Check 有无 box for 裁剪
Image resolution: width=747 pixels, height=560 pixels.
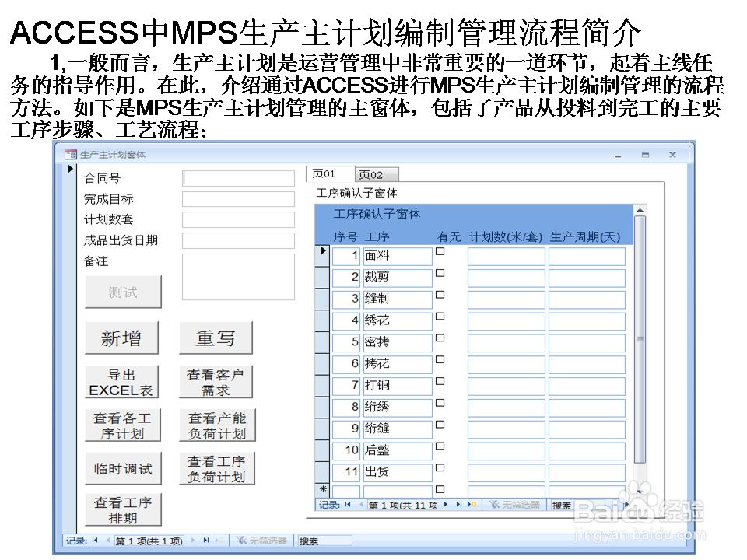(440, 273)
